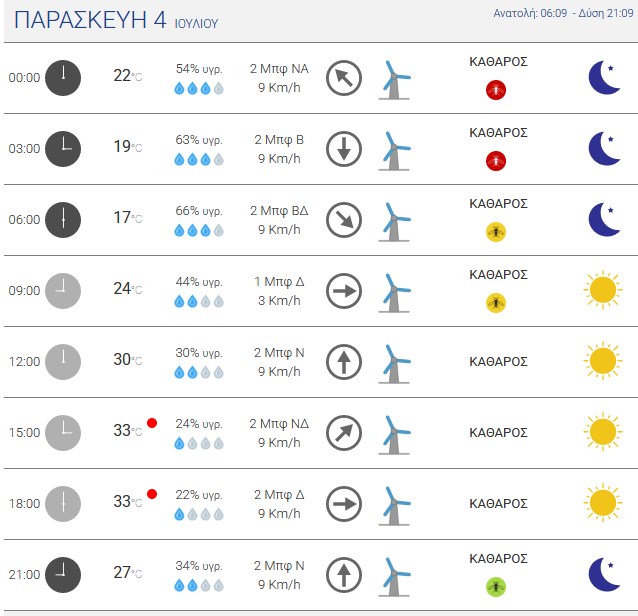Click the green mosquito icon at 21:00

click(496, 587)
